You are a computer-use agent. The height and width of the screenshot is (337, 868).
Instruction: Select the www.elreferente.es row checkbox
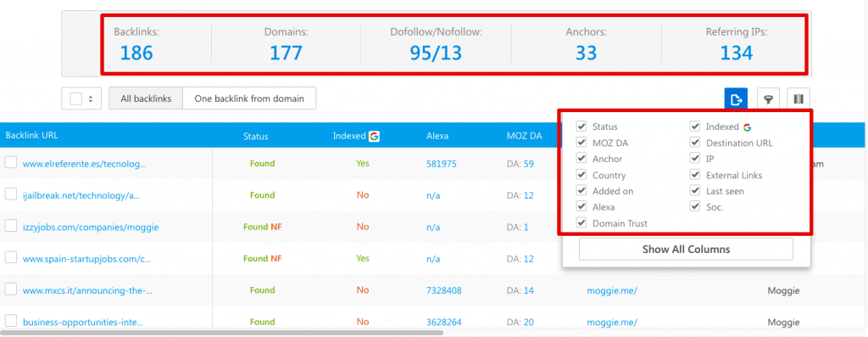coord(10,162)
